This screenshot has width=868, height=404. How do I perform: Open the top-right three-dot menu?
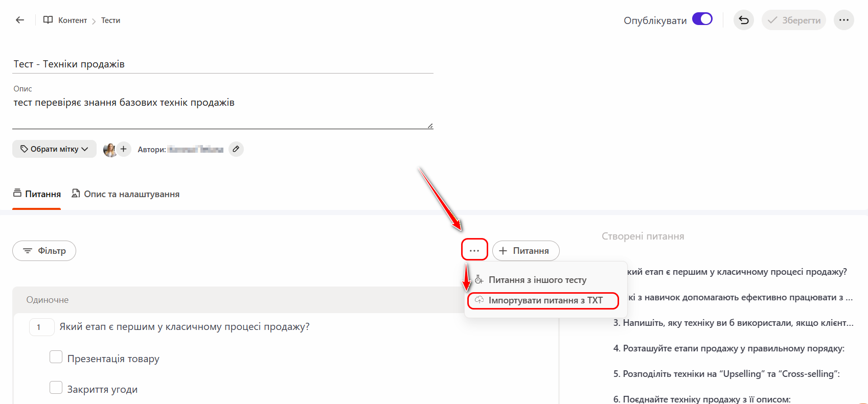coord(843,20)
